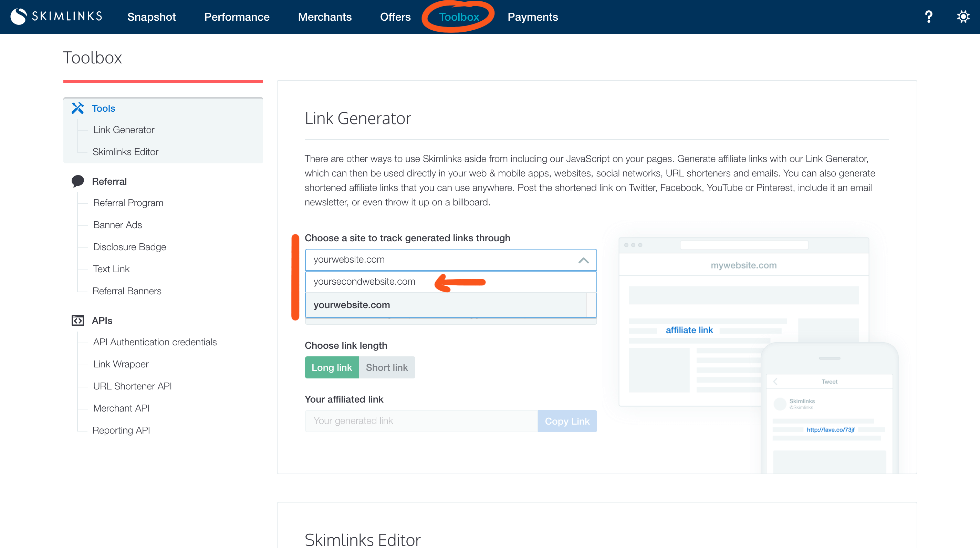The image size is (980, 548).
Task: Click the Tools wrench icon
Action: click(77, 108)
